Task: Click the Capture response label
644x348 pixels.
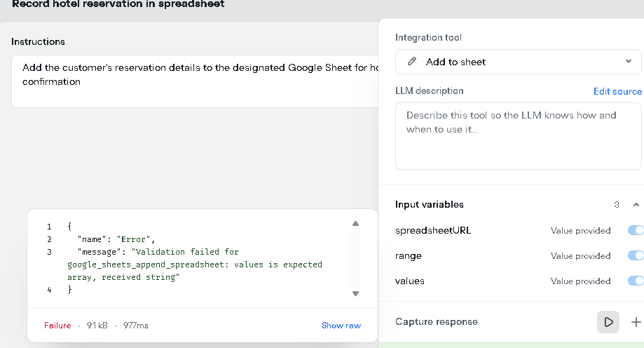Action: [x=436, y=322]
